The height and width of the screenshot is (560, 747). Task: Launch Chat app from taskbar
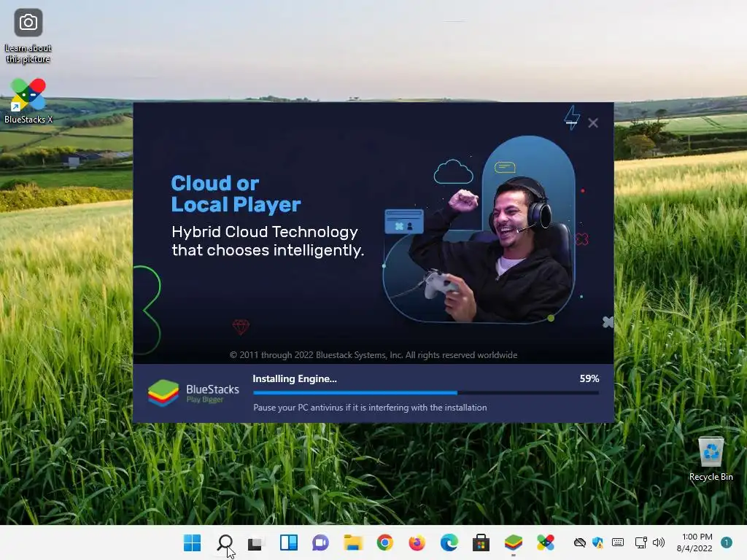tap(321, 542)
